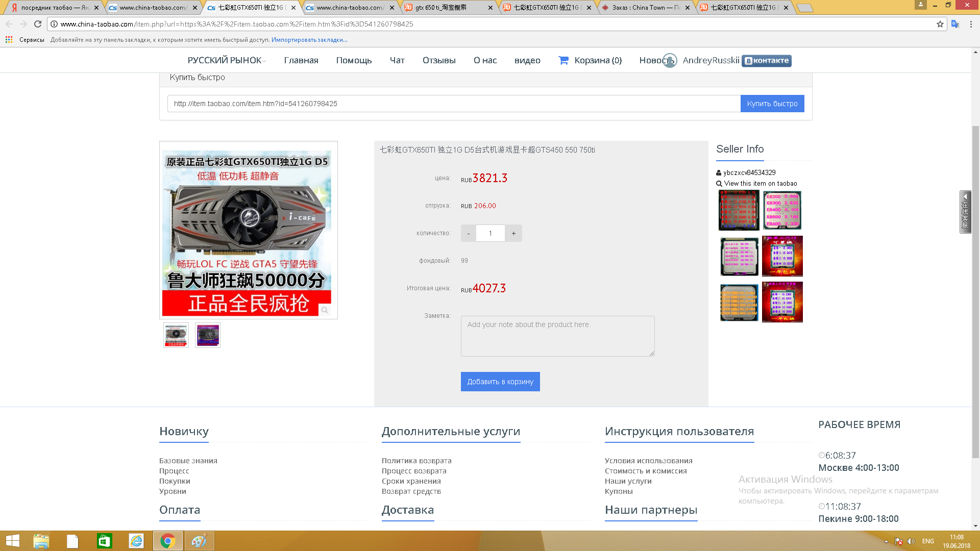Open the О нас menu item
This screenshot has width=980, height=551.
[485, 60]
